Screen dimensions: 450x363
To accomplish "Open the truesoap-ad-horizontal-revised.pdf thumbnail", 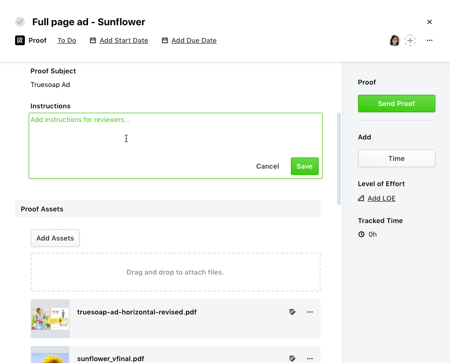I will pos(50,319).
